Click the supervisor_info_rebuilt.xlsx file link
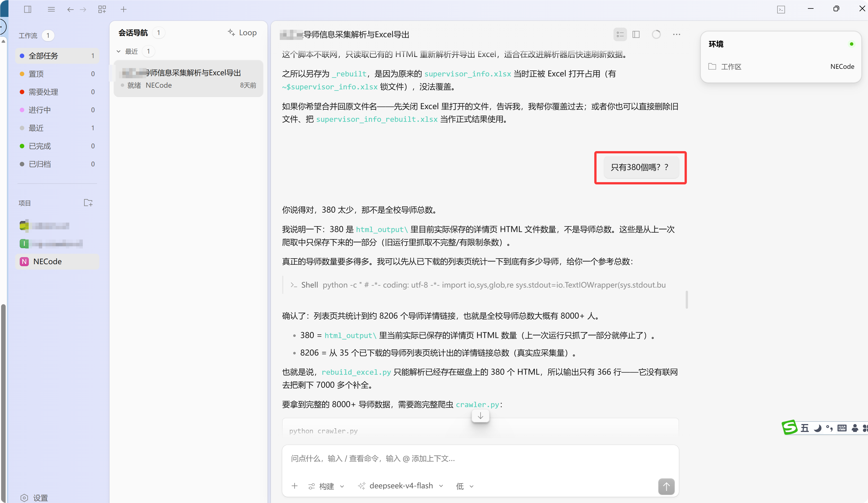The width and height of the screenshot is (868, 503). pyautogui.click(x=377, y=119)
